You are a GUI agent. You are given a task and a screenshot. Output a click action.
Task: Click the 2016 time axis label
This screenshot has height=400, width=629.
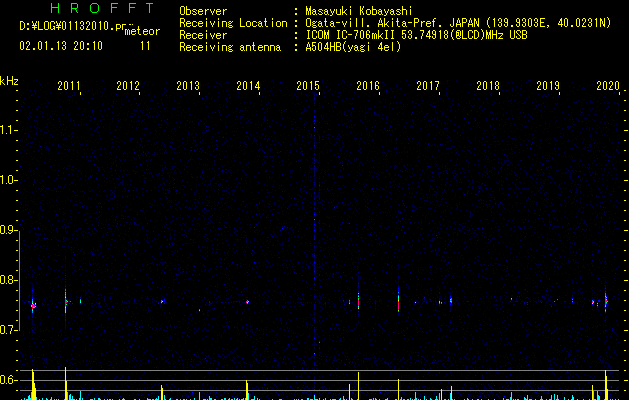[368, 85]
